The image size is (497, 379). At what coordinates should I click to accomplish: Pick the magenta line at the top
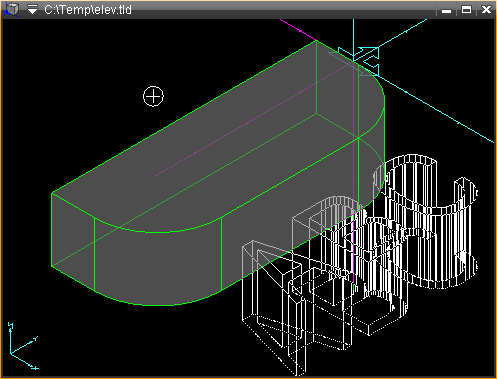click(x=298, y=30)
